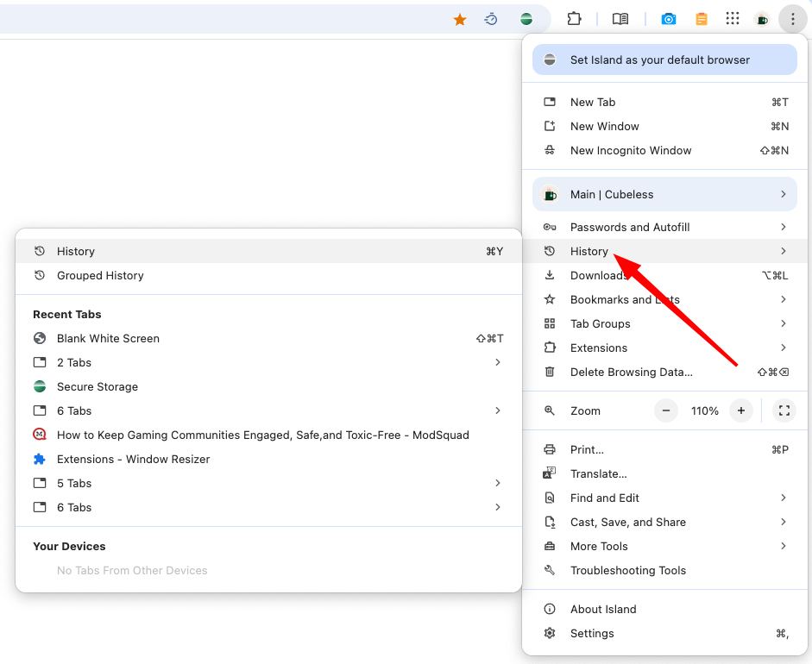Open the Extensions puzzle icon in toolbar
This screenshot has height=664, width=812.
tap(574, 19)
